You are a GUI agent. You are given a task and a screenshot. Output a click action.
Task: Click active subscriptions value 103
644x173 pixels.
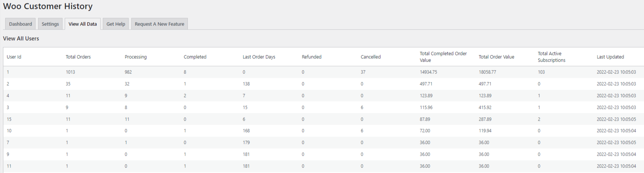pos(541,72)
